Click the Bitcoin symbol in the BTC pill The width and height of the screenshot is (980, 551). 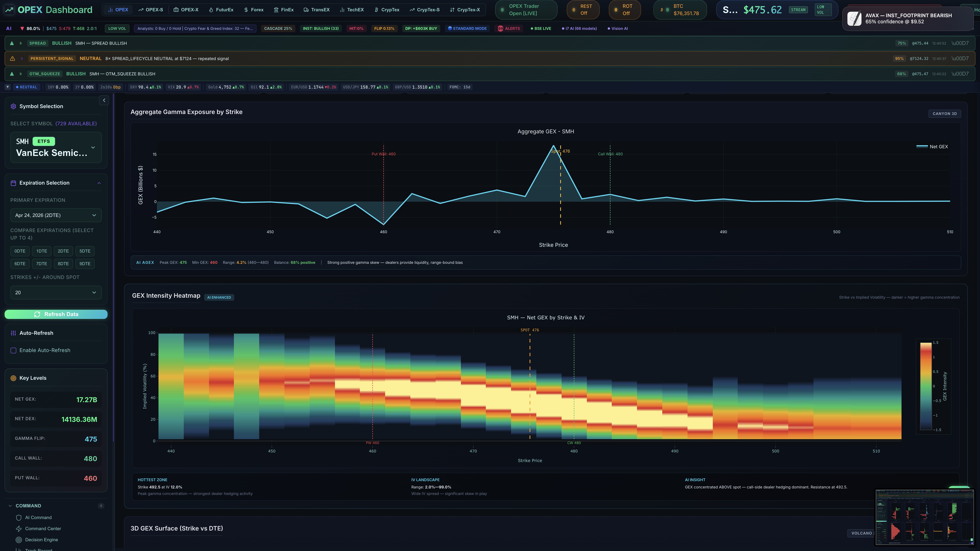click(661, 10)
